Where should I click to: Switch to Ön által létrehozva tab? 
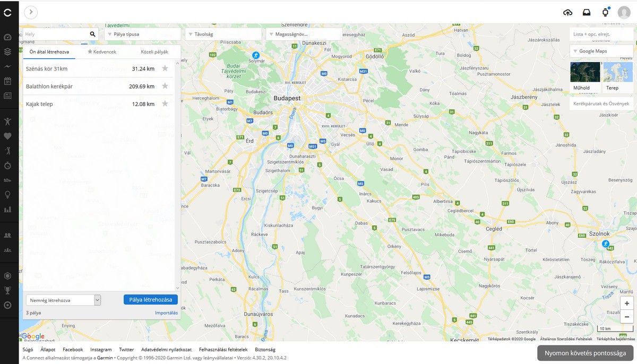click(x=49, y=52)
